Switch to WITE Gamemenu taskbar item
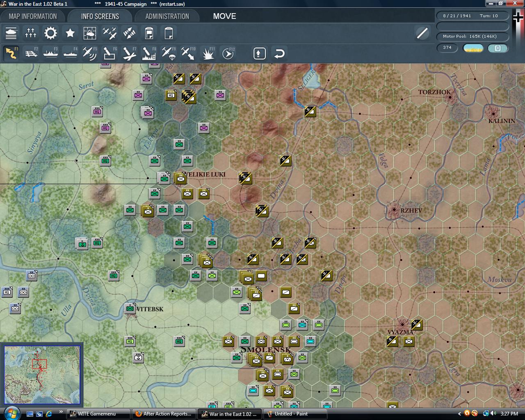The width and height of the screenshot is (525, 420). (98, 414)
